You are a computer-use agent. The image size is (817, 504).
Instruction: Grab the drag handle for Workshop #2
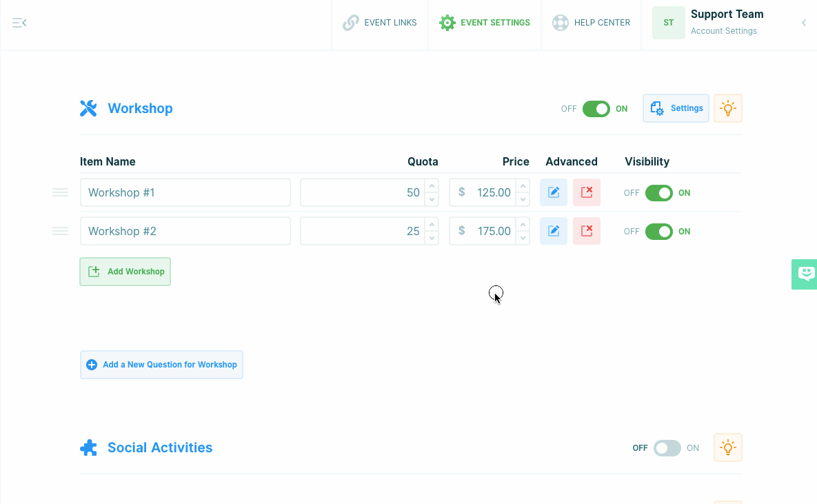tap(61, 231)
